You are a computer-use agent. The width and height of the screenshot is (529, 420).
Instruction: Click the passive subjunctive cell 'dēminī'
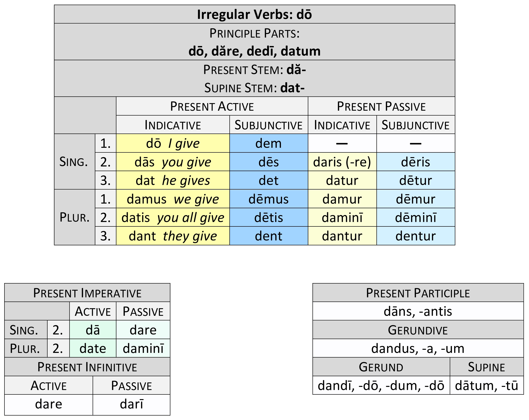[x=416, y=218]
